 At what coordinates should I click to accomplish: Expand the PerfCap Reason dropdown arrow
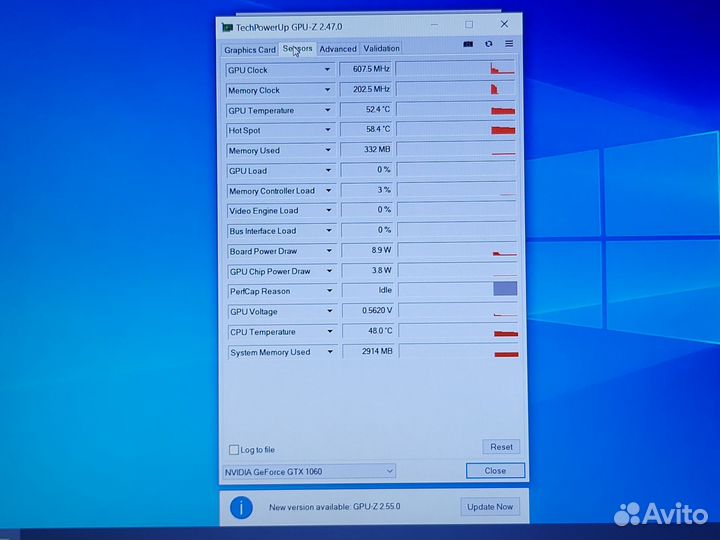click(x=329, y=291)
